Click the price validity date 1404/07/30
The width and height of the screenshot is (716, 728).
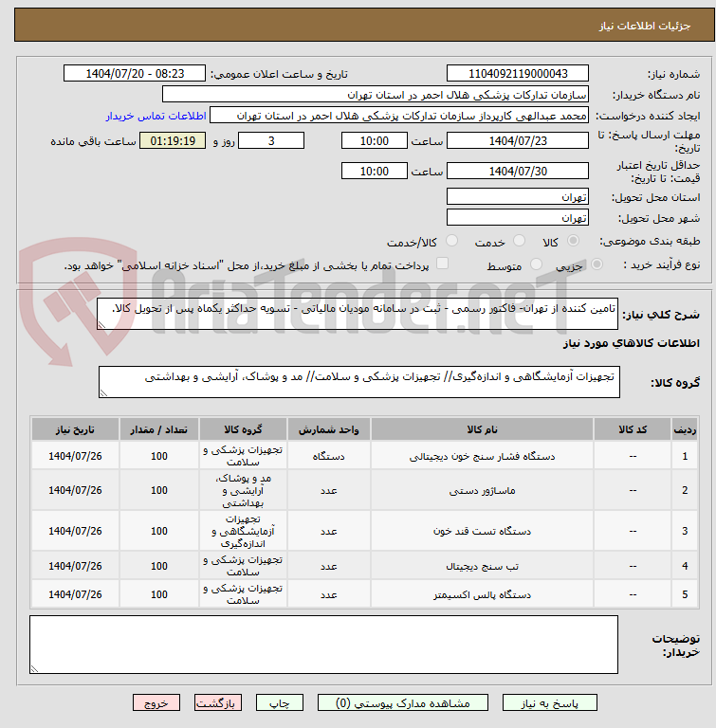(x=518, y=171)
